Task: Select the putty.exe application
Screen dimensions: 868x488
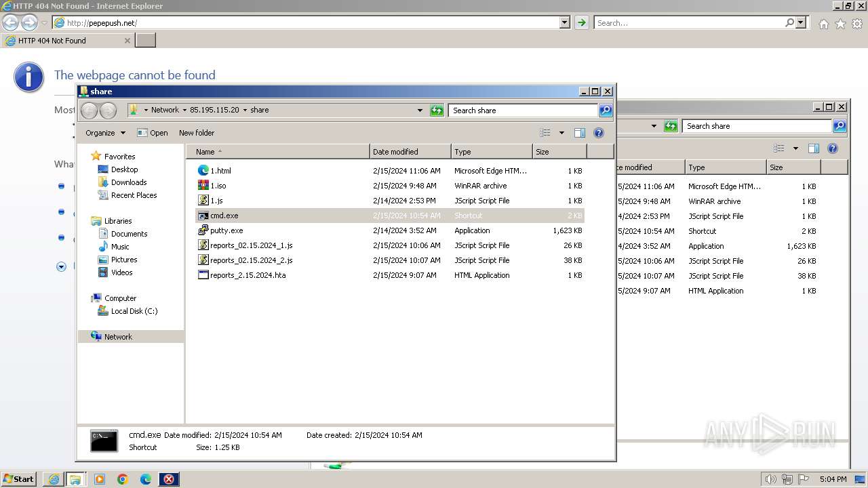Action: 390,230
